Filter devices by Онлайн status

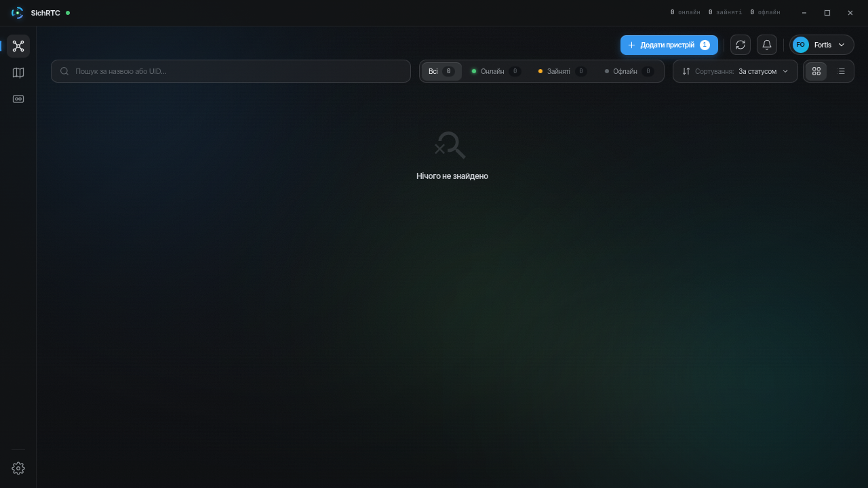(x=496, y=71)
